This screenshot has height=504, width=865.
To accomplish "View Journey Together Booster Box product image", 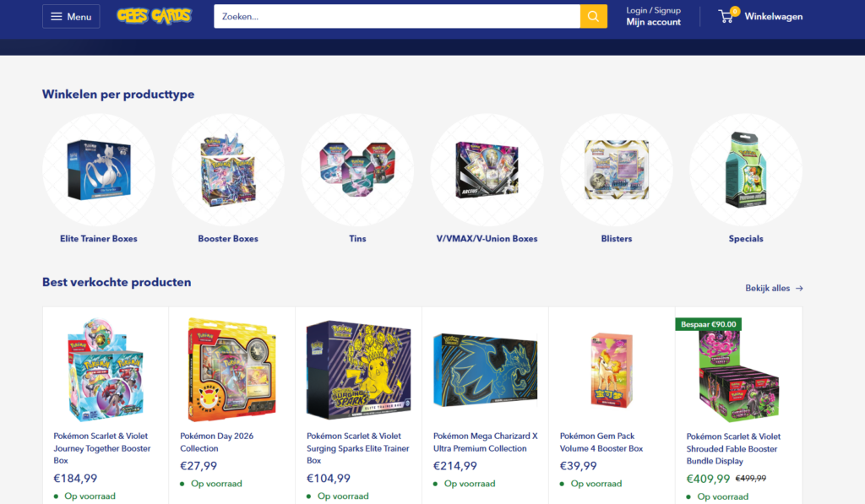I will click(106, 370).
